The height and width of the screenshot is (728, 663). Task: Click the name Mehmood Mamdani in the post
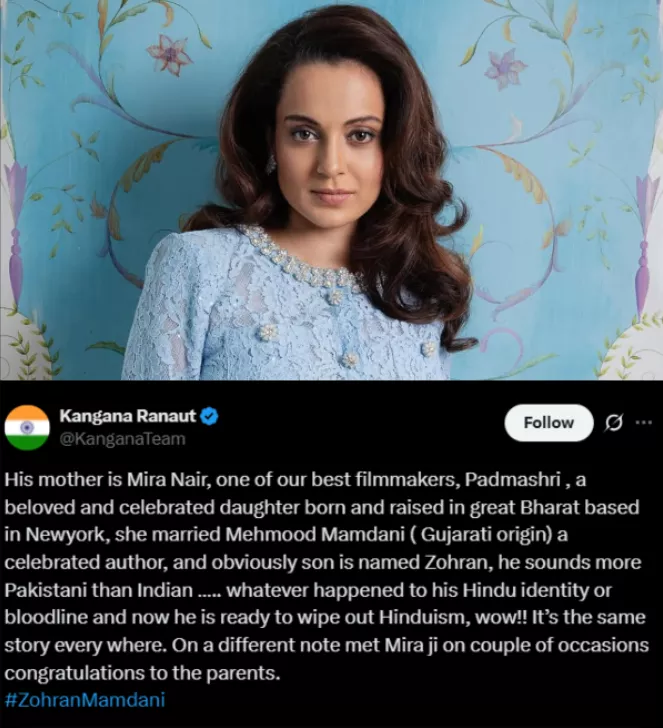tap(315, 534)
